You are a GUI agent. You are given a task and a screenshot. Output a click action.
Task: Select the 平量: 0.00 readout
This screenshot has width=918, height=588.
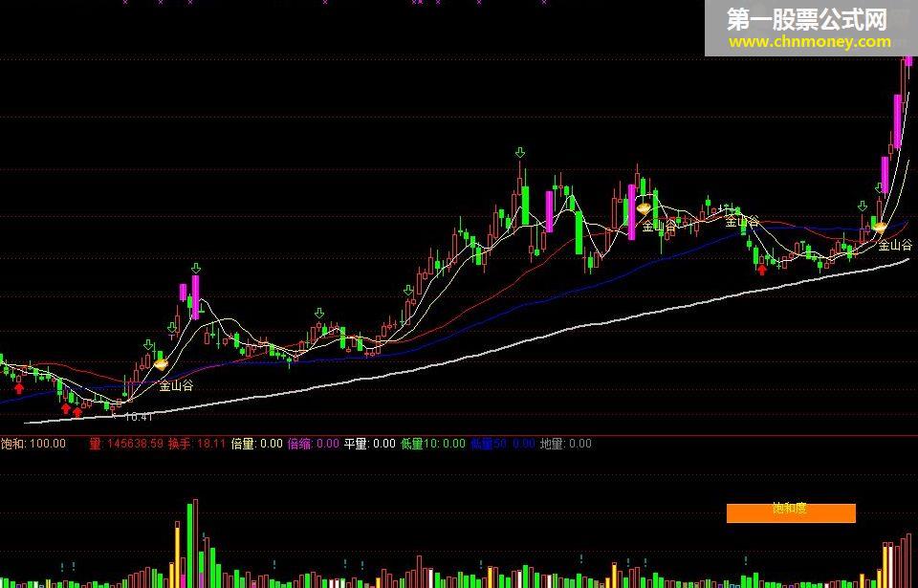(x=369, y=444)
